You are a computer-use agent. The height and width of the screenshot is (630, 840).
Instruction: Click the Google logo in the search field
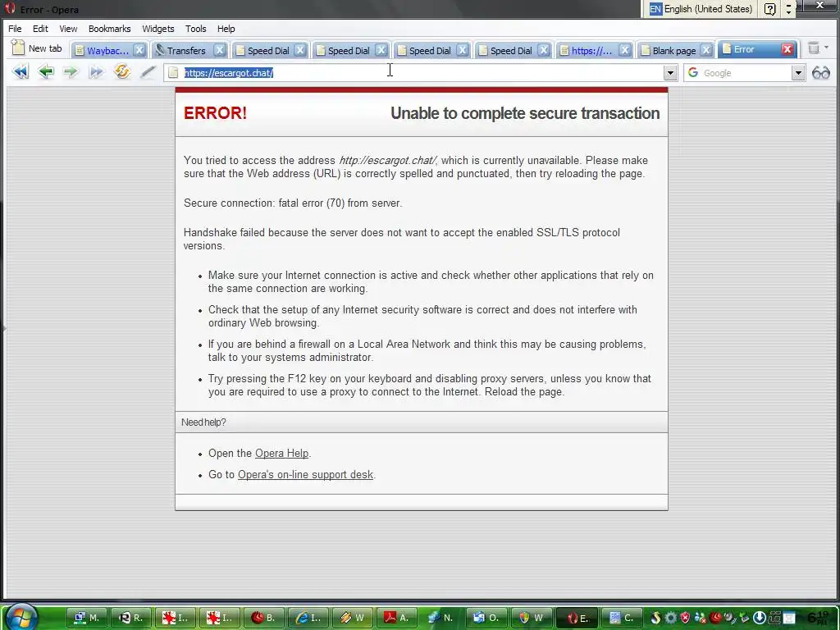click(x=693, y=72)
